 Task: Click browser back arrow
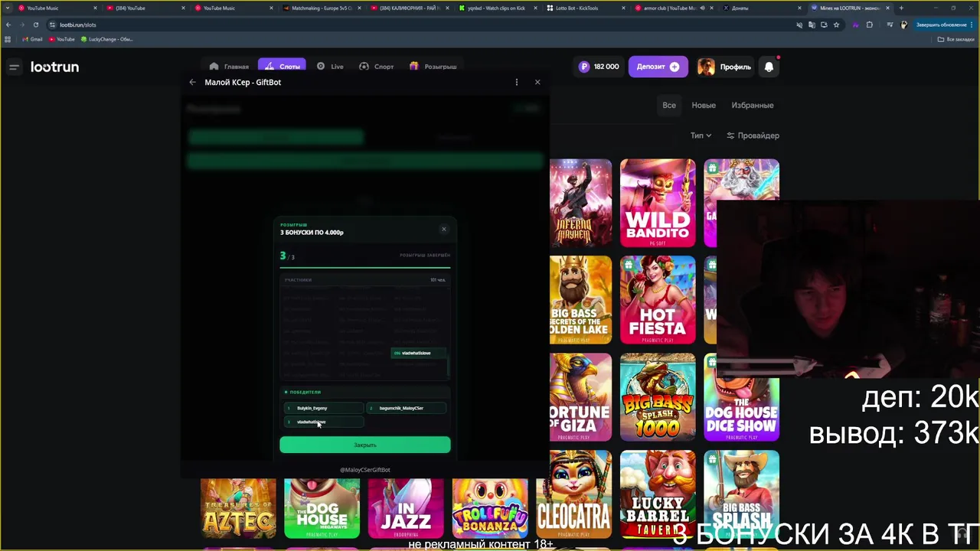click(x=8, y=24)
